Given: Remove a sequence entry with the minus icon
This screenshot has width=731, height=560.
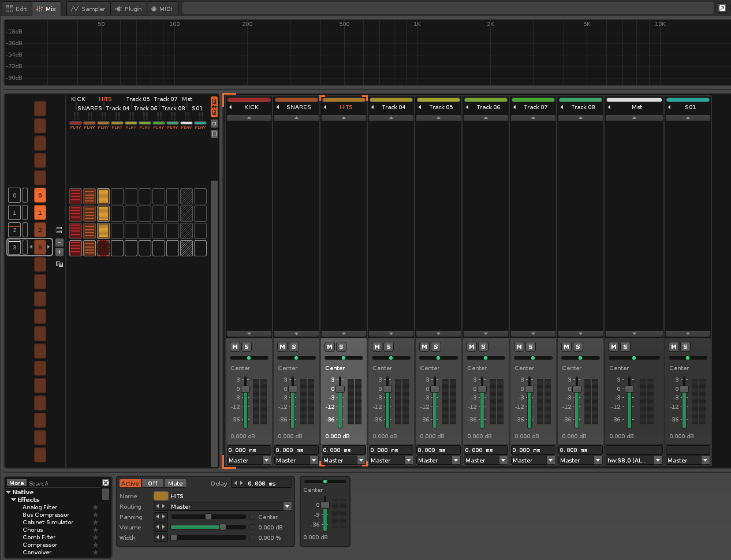Looking at the screenshot, I should pyautogui.click(x=59, y=242).
